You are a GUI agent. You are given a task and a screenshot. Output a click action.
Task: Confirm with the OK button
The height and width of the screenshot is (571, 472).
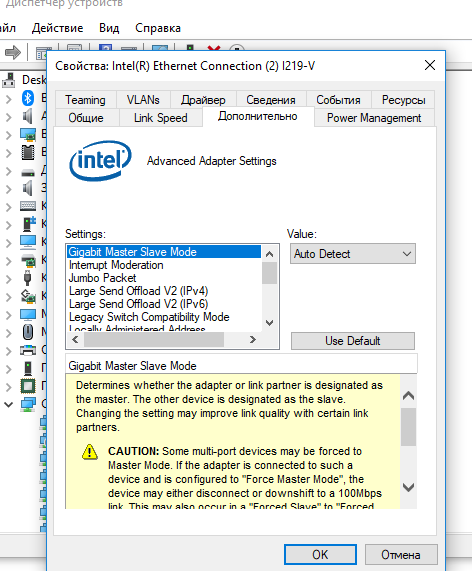click(320, 555)
